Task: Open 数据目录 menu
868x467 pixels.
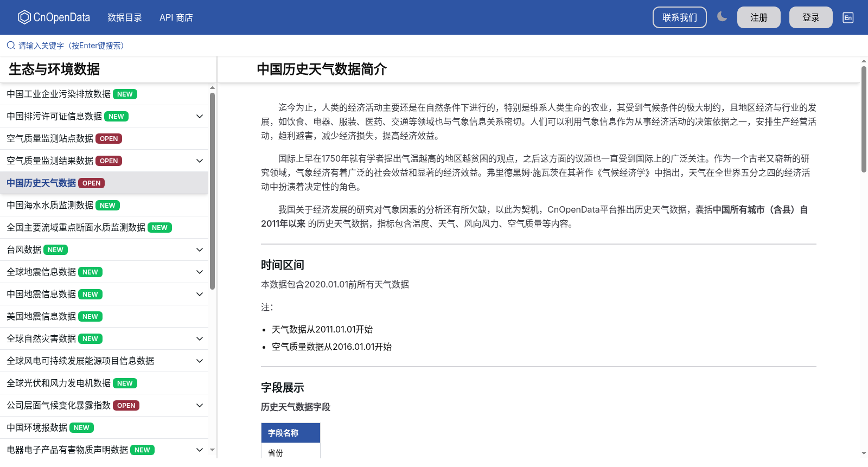Action: [125, 17]
